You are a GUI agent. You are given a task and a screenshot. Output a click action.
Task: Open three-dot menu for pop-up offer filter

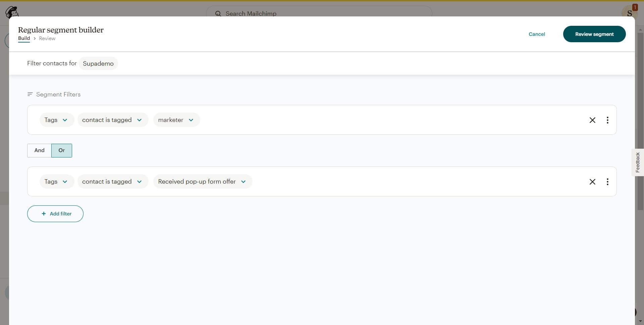coord(607,182)
